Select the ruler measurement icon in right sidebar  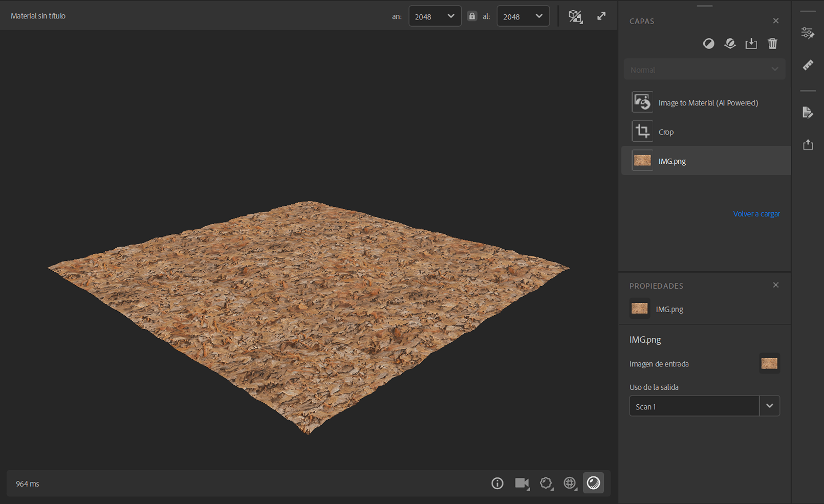click(808, 65)
